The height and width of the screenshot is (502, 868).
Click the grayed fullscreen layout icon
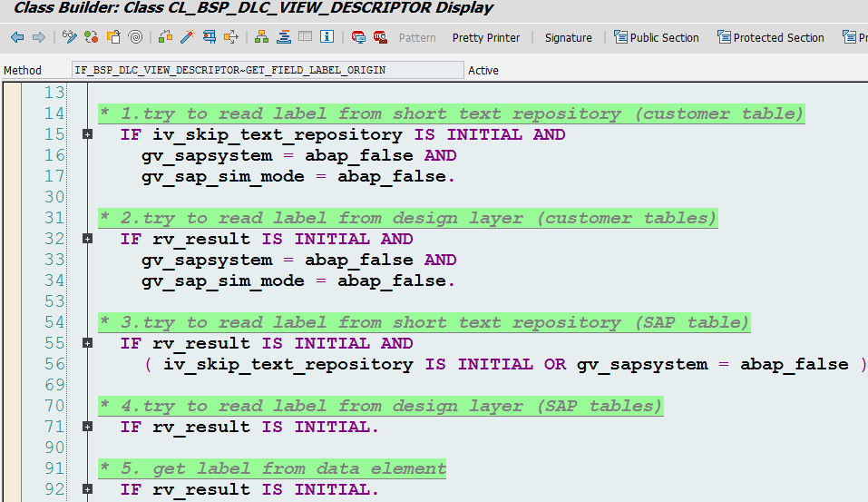(x=305, y=37)
